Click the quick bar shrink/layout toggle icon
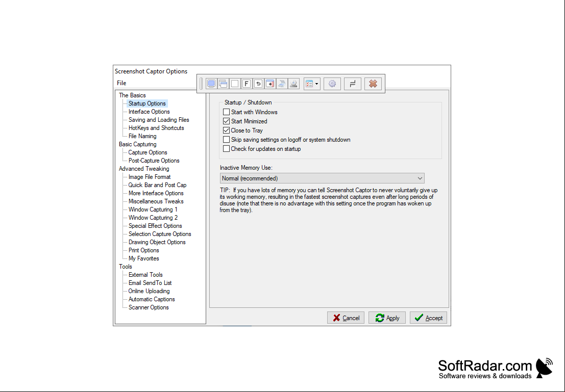This screenshot has width=565, height=392. [x=353, y=84]
